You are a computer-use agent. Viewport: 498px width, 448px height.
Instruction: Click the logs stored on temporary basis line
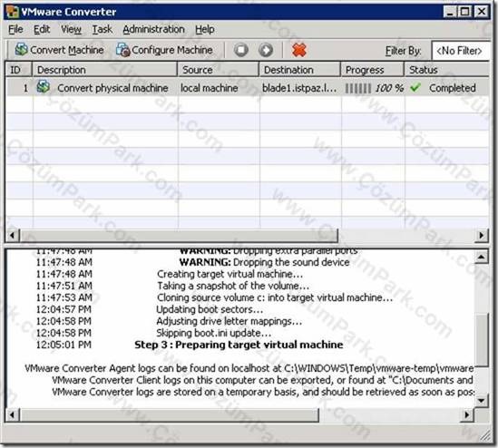coord(263,392)
